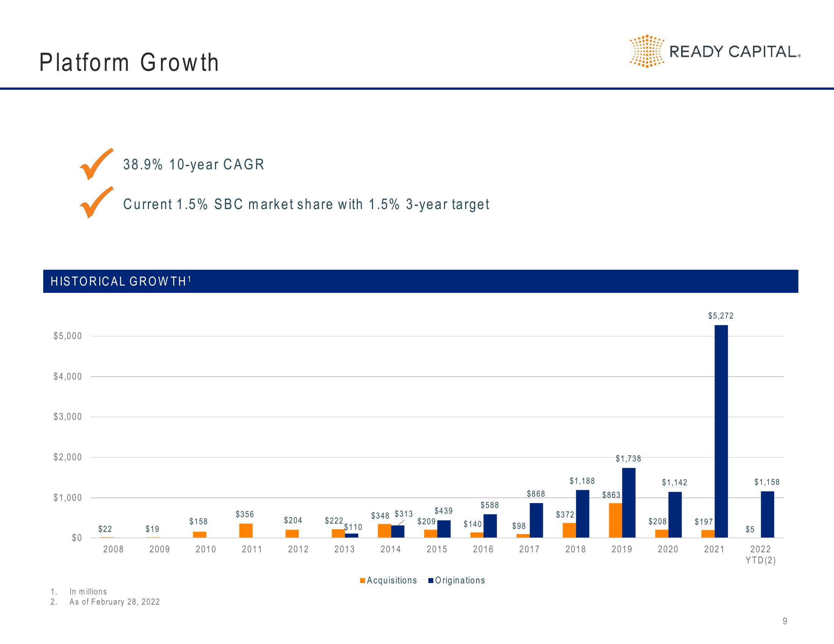Screen dimensions: 834x644
Task: Click the READY CAPITAL wordmark
Action: pos(734,52)
